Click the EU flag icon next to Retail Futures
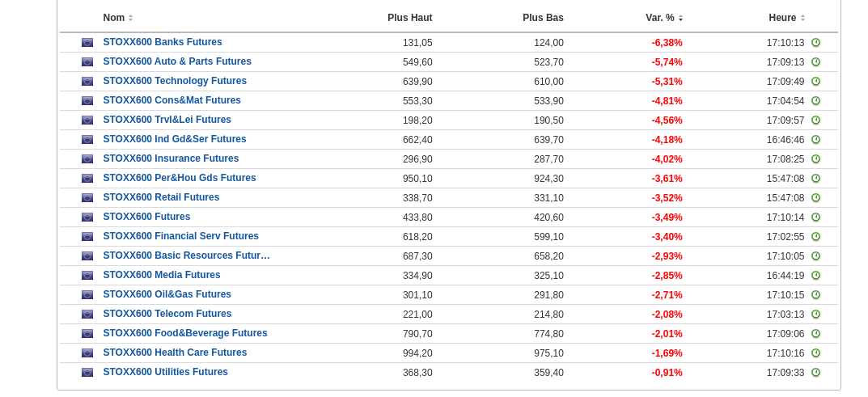The height and width of the screenshot is (397, 868). tap(87, 198)
